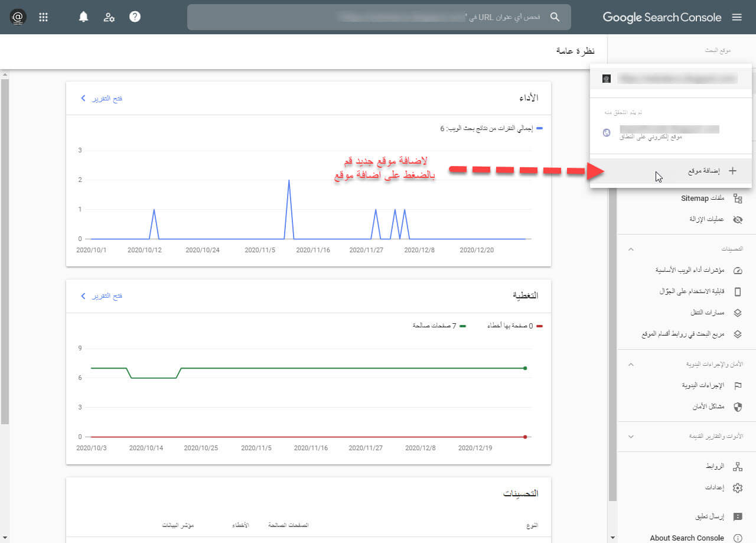Select the blurred verified property entry

tap(670, 79)
